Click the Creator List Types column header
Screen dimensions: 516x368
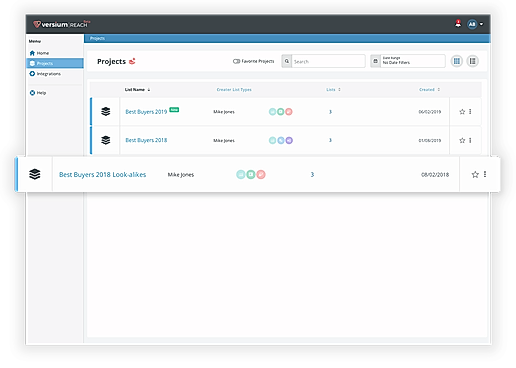tap(234, 90)
